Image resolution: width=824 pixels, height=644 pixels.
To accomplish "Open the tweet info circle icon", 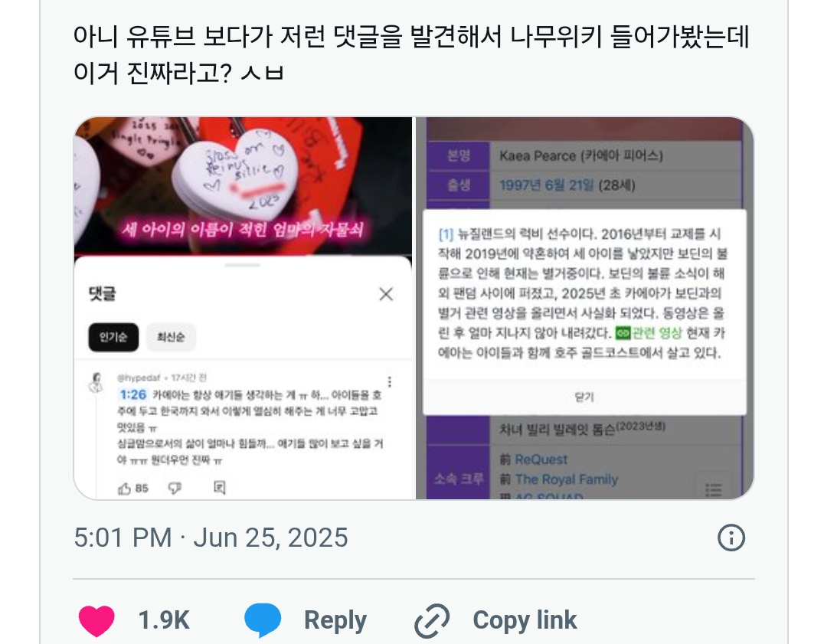I will point(731,538).
